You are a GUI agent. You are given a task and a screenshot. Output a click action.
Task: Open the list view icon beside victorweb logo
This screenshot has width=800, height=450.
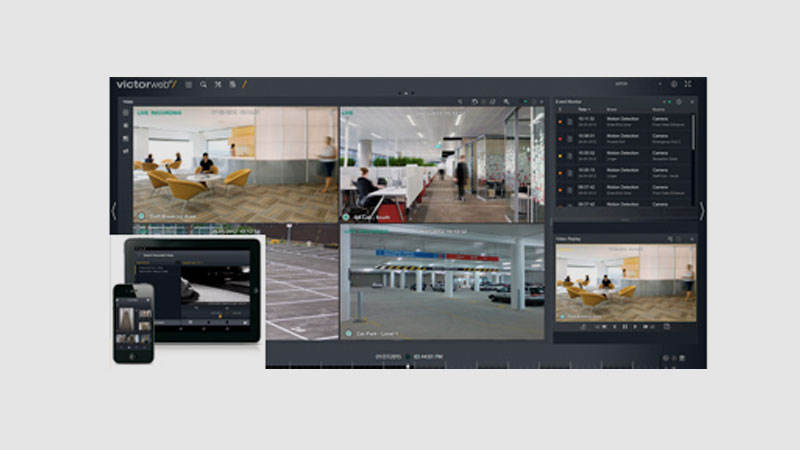[188, 85]
